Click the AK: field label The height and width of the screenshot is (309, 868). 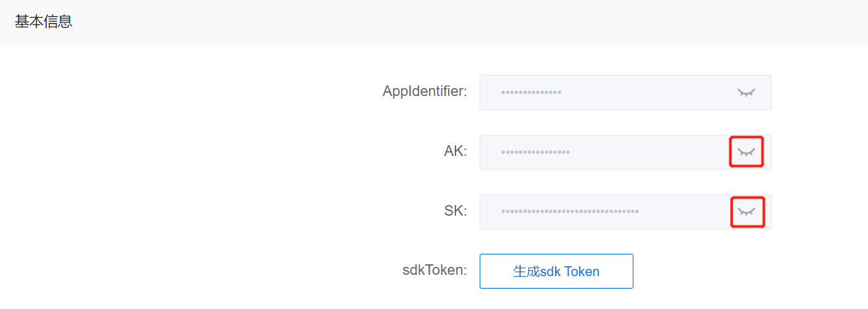pos(455,151)
